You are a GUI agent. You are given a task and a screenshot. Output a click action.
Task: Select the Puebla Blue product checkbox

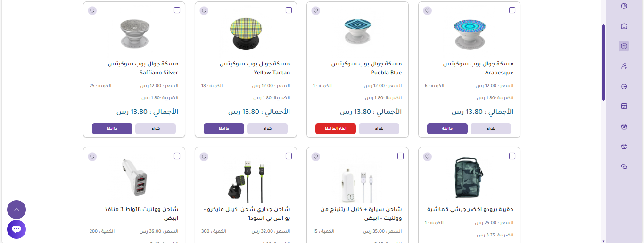point(400,10)
